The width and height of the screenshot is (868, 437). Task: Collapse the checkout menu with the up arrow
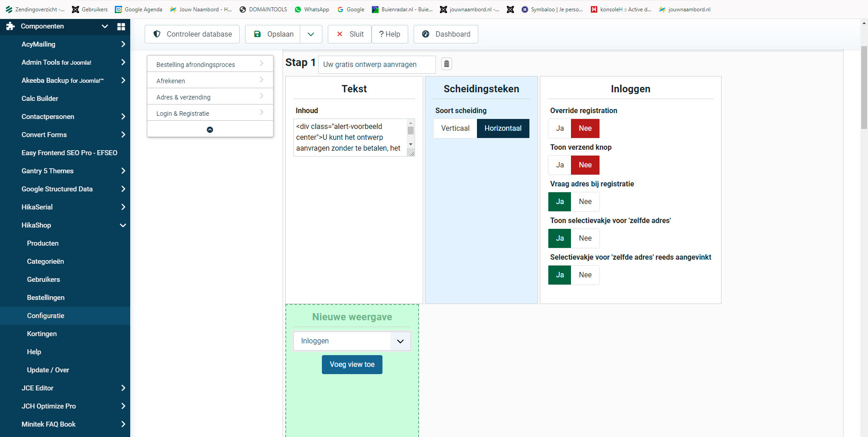(x=210, y=129)
